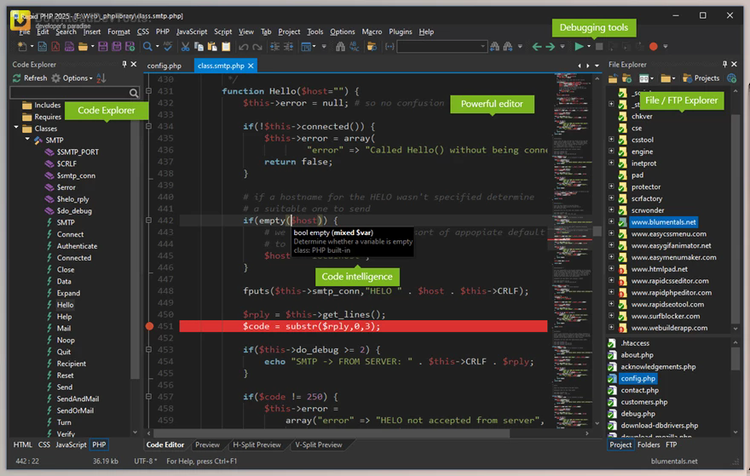
Task: Click the Redo arrow icon
Action: (257, 46)
